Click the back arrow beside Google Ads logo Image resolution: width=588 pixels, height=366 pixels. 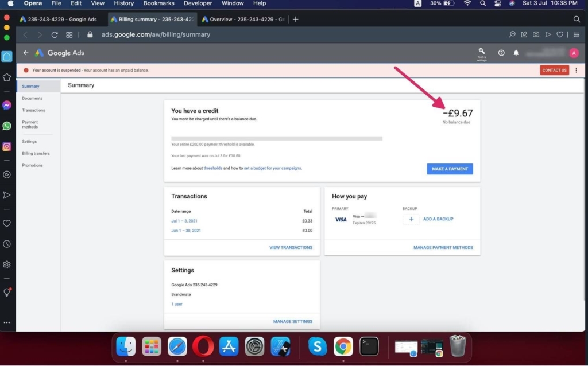tap(26, 53)
